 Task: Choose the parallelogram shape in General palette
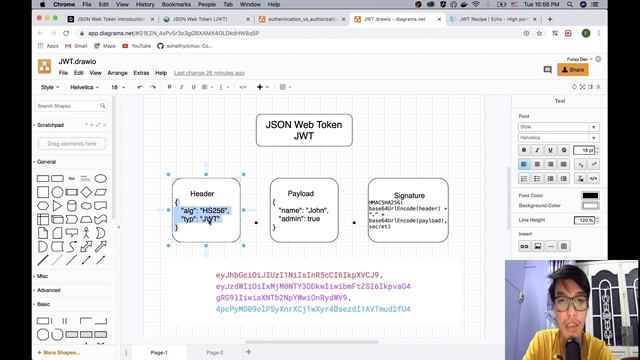pos(100,192)
